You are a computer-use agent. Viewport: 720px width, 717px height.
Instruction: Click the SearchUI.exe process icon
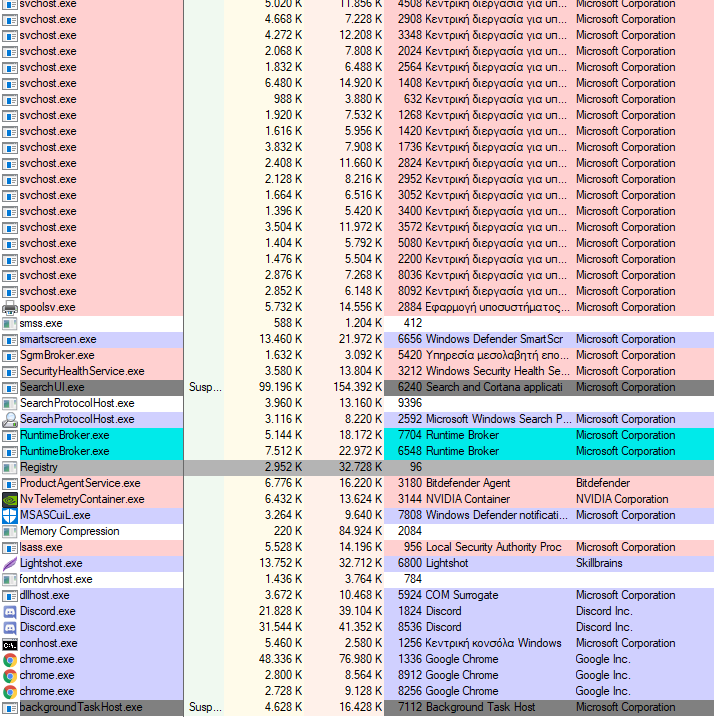[10, 388]
